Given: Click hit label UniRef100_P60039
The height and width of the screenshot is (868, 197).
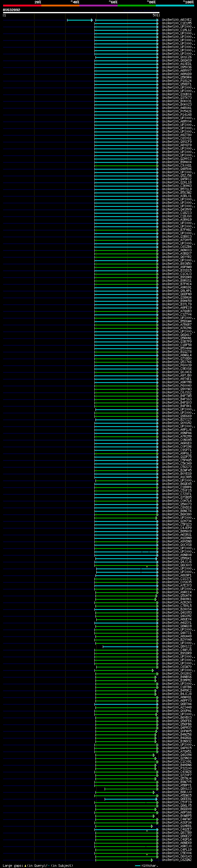Looking at the screenshot, I should [177, 365].
